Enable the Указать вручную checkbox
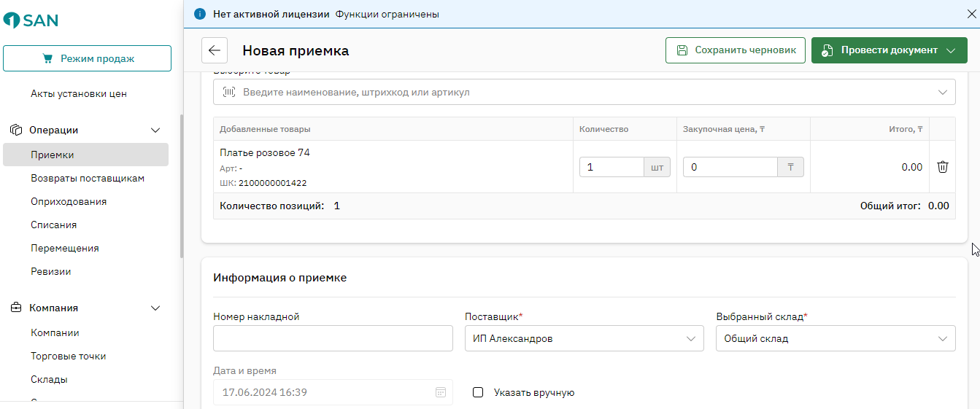Viewport: 980px width, 409px height. [479, 392]
